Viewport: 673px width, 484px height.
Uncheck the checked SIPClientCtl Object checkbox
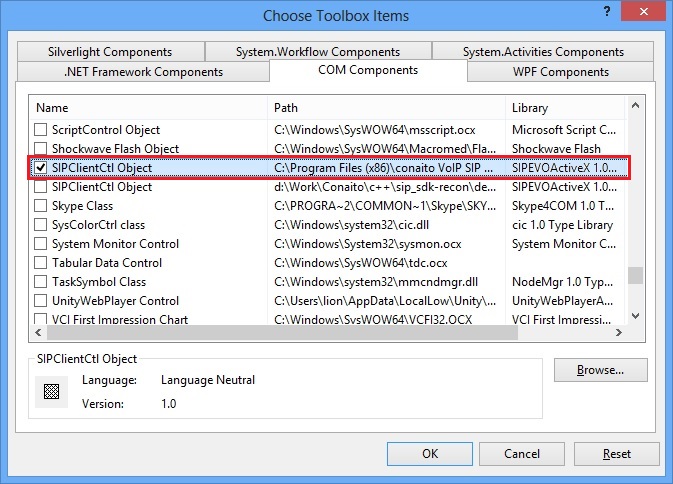click(x=40, y=168)
